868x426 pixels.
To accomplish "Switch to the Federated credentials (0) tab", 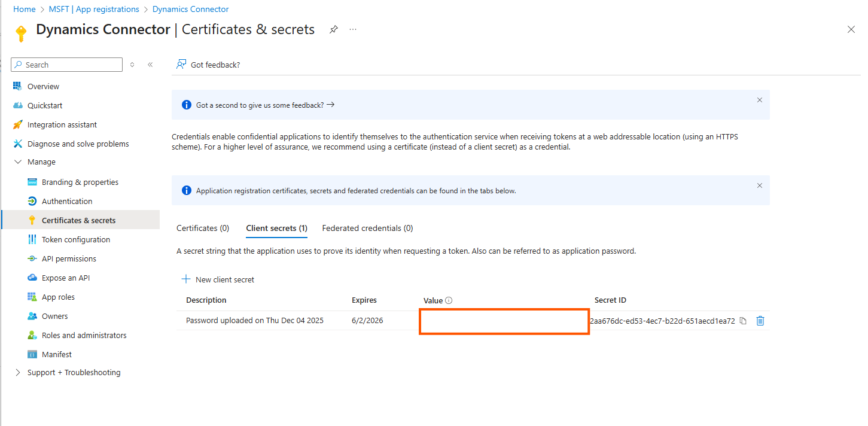I will pyautogui.click(x=367, y=228).
